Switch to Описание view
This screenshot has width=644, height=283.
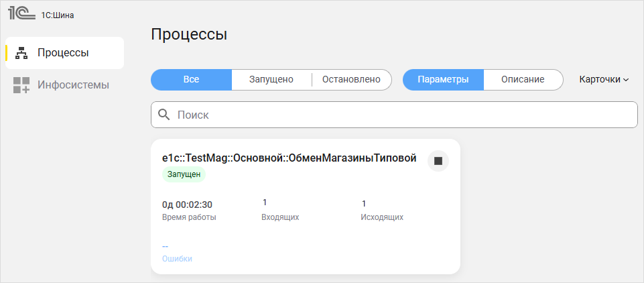coord(523,79)
